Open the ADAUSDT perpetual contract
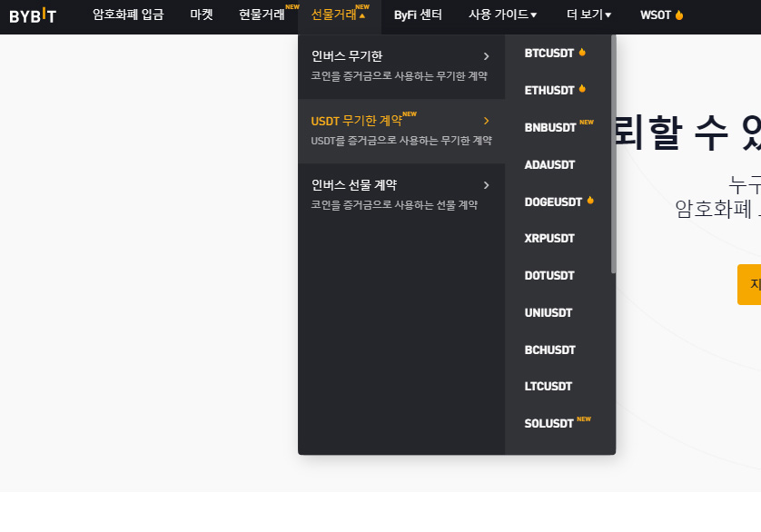 (548, 164)
